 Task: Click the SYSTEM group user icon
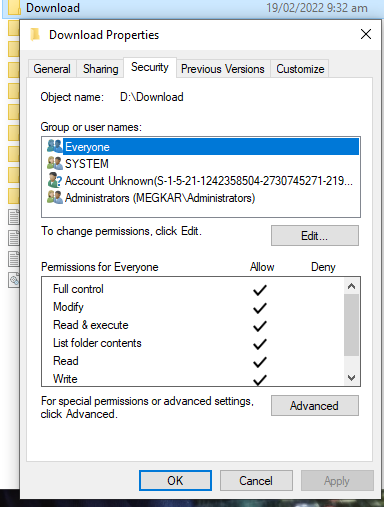point(55,163)
